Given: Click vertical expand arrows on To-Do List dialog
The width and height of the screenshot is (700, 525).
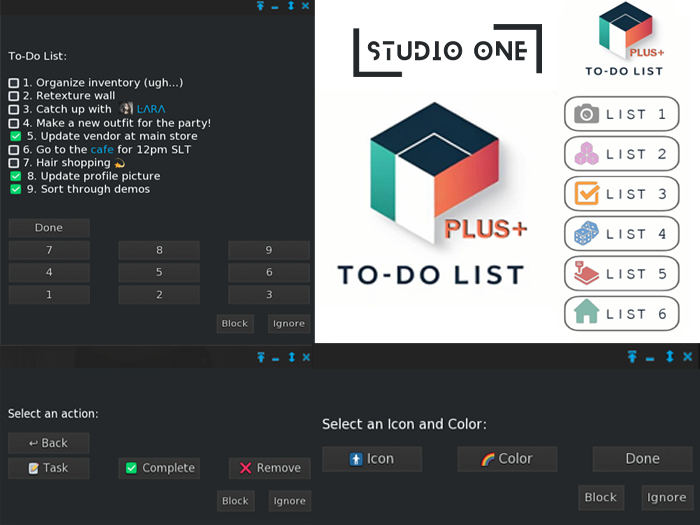Looking at the screenshot, I should pos(291,6).
